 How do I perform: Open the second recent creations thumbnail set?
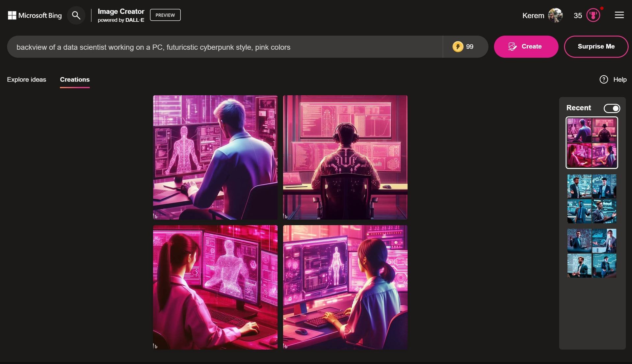click(592, 198)
